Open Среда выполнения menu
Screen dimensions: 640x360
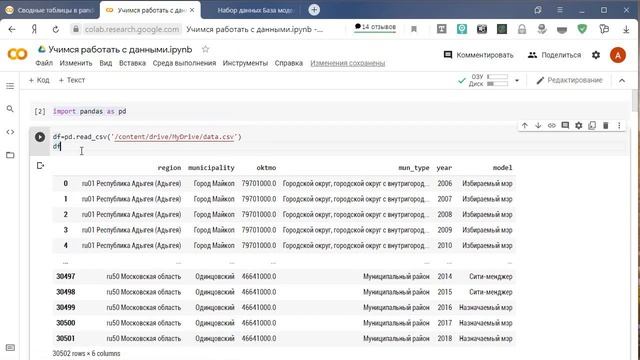pos(184,63)
